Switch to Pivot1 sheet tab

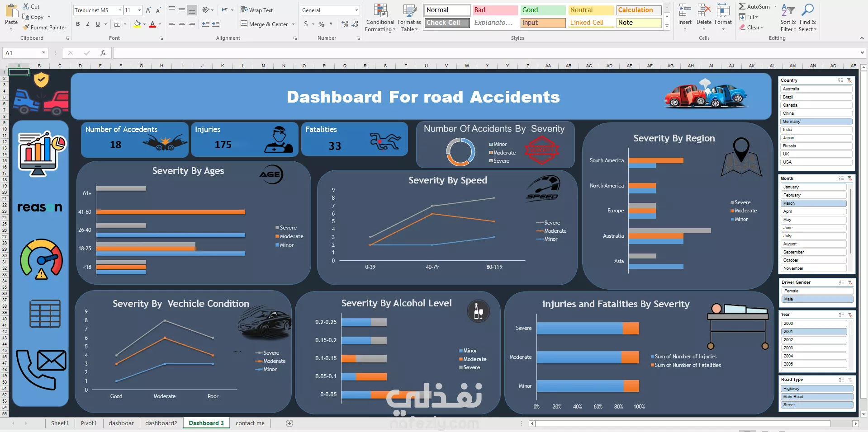89,423
